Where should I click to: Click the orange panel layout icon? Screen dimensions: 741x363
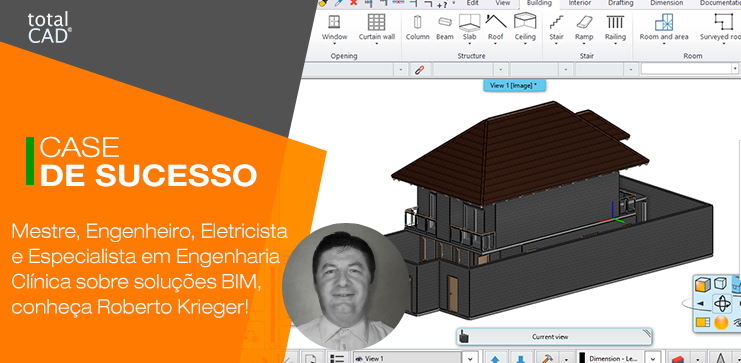coord(703,322)
